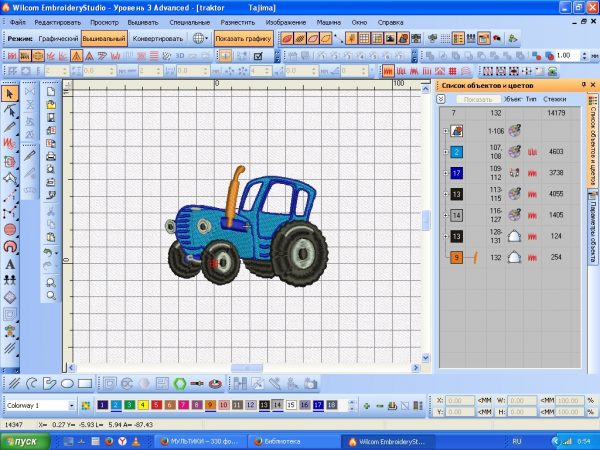Expand color 2 group with 4603 stitches
600x450 pixels.
(445, 152)
